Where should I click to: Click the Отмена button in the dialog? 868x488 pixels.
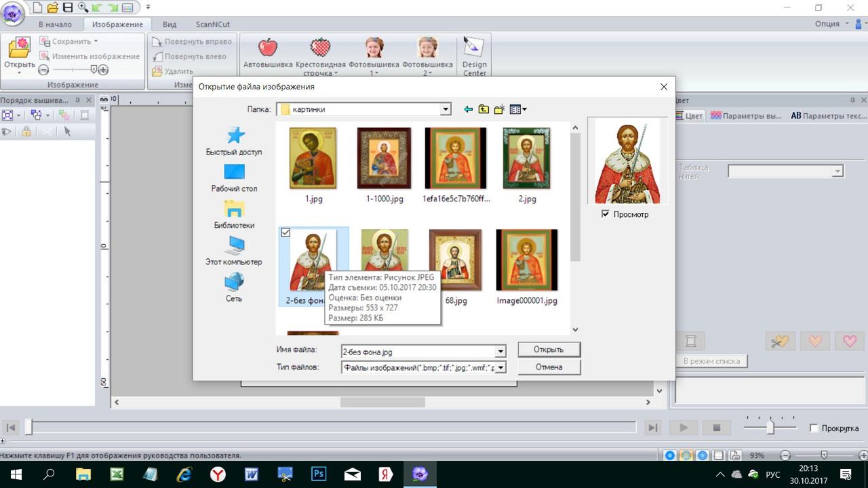pyautogui.click(x=549, y=367)
